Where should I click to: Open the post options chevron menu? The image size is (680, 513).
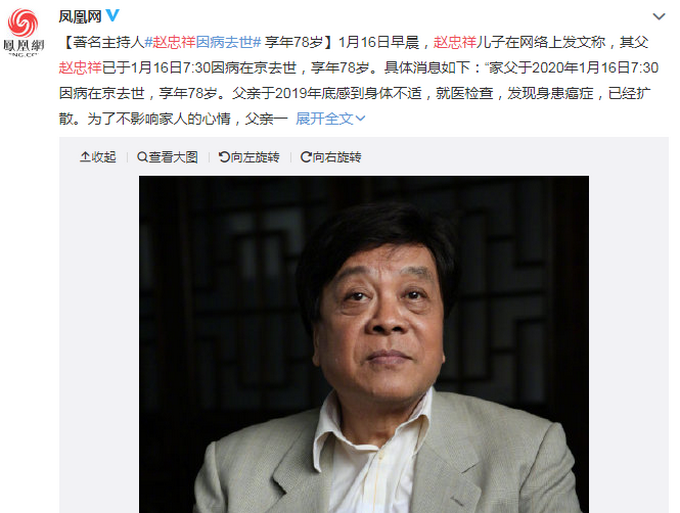pos(659,16)
